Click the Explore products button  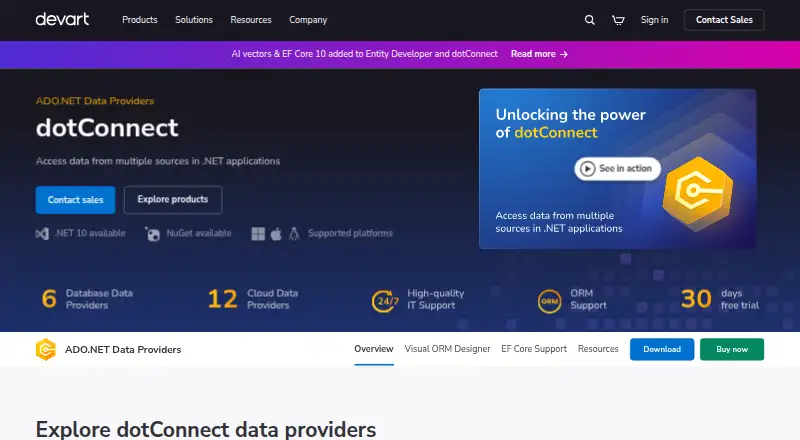coord(173,200)
